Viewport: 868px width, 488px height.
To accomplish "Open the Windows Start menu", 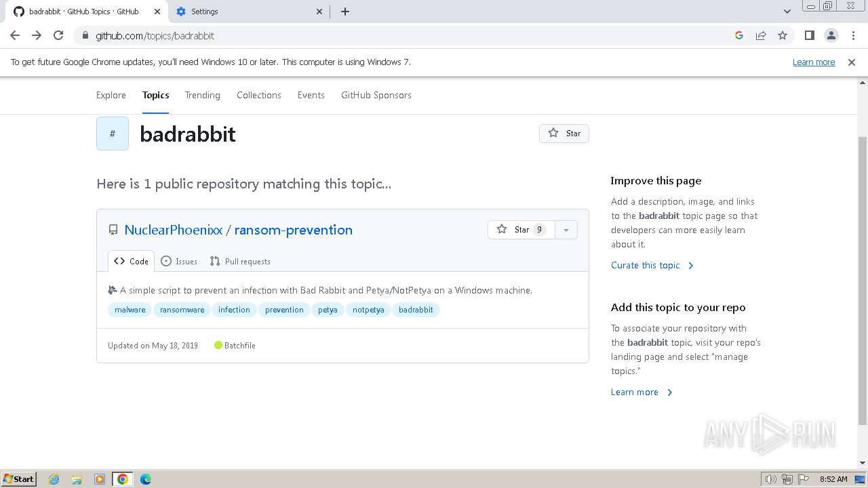I will tap(19, 479).
